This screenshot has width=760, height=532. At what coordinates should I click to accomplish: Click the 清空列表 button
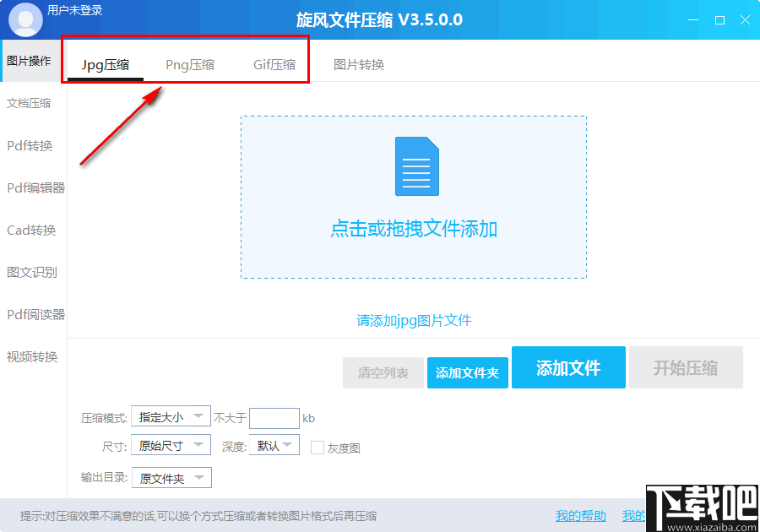point(383,372)
